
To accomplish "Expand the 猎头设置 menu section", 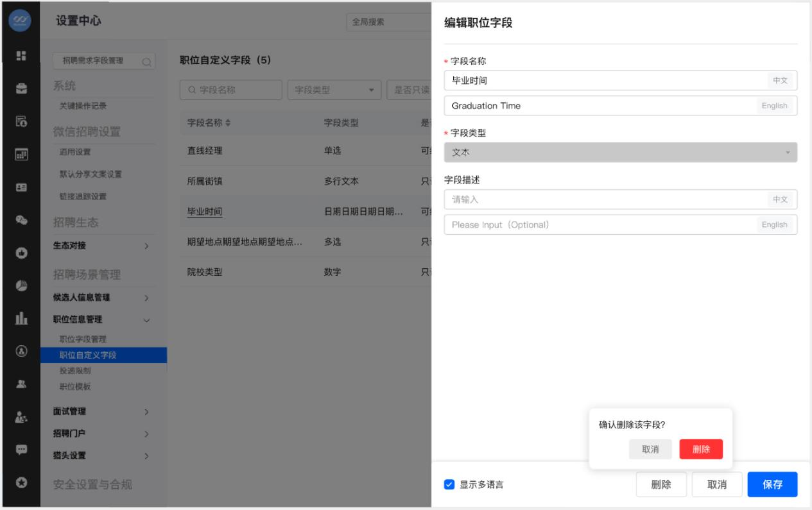I will click(x=103, y=455).
